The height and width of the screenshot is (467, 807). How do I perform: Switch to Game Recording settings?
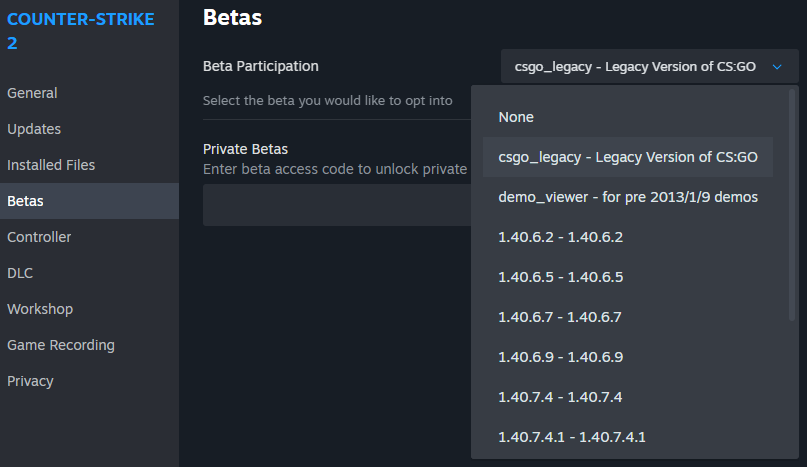61,345
